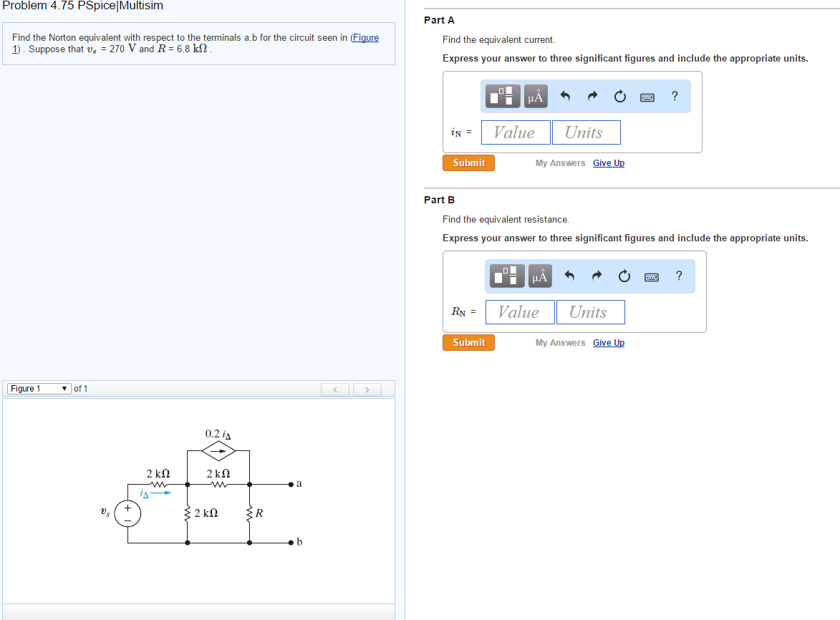This screenshot has width=840, height=620.
Task: Click the reset icon in Part A toolbar
Action: 619,95
